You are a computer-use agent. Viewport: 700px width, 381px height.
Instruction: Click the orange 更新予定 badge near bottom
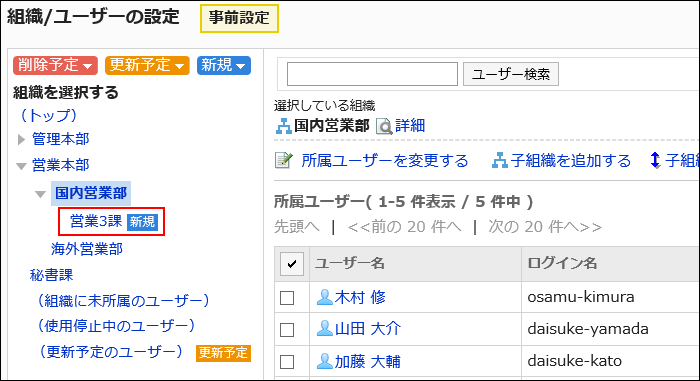pyautogui.click(x=223, y=353)
